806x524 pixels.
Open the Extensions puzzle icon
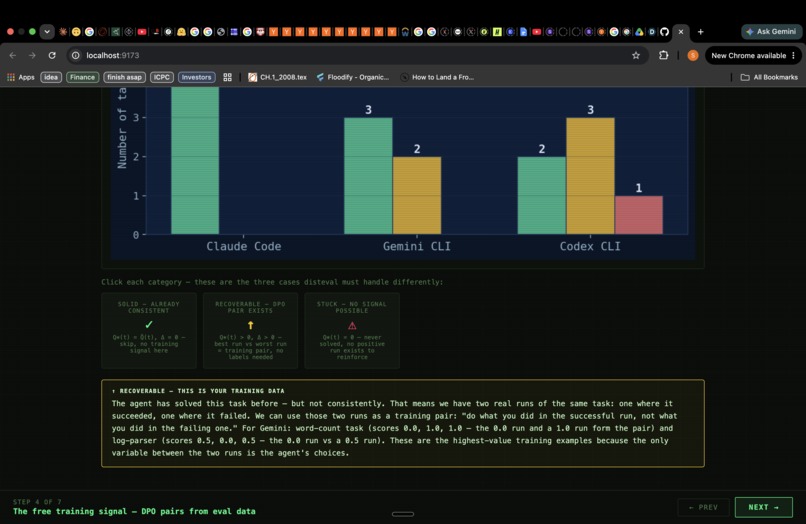664,55
